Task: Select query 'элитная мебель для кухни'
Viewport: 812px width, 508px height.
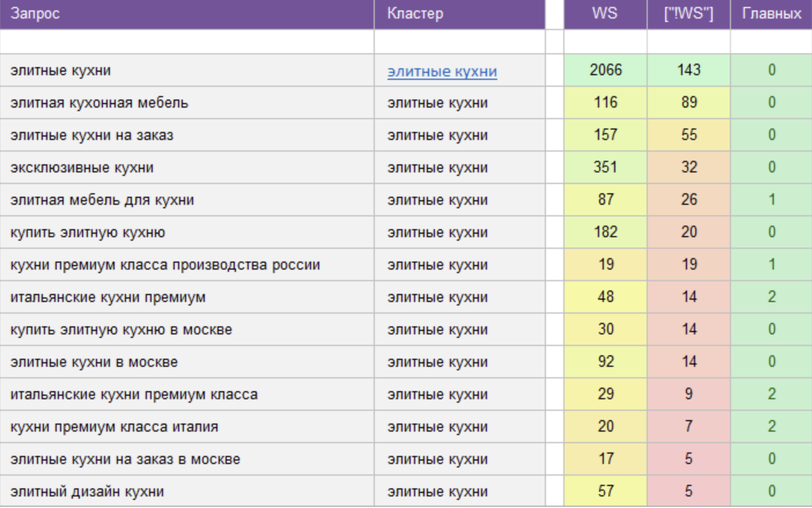Action: coord(187,200)
